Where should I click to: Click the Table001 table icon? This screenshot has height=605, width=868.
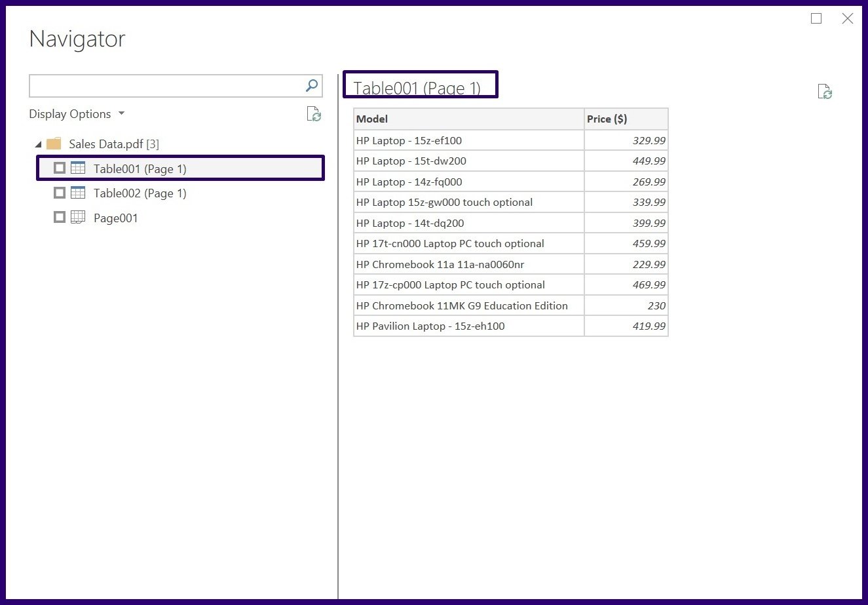point(78,168)
